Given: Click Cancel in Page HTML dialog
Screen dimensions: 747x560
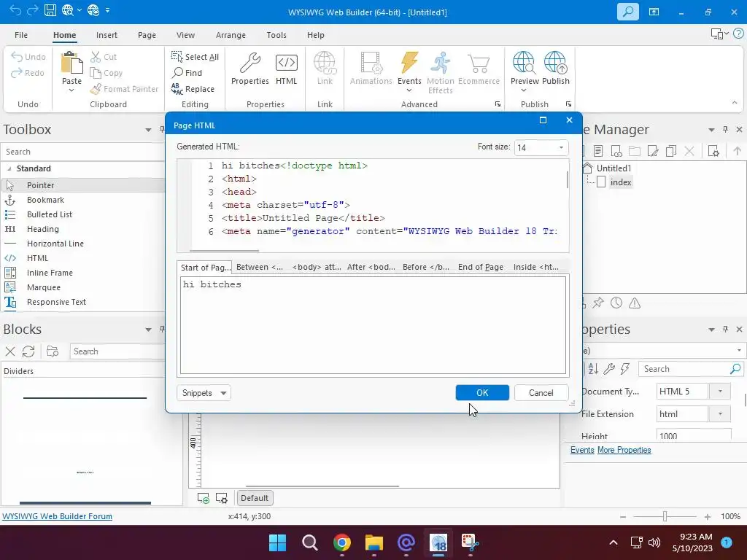Looking at the screenshot, I should point(541,393).
